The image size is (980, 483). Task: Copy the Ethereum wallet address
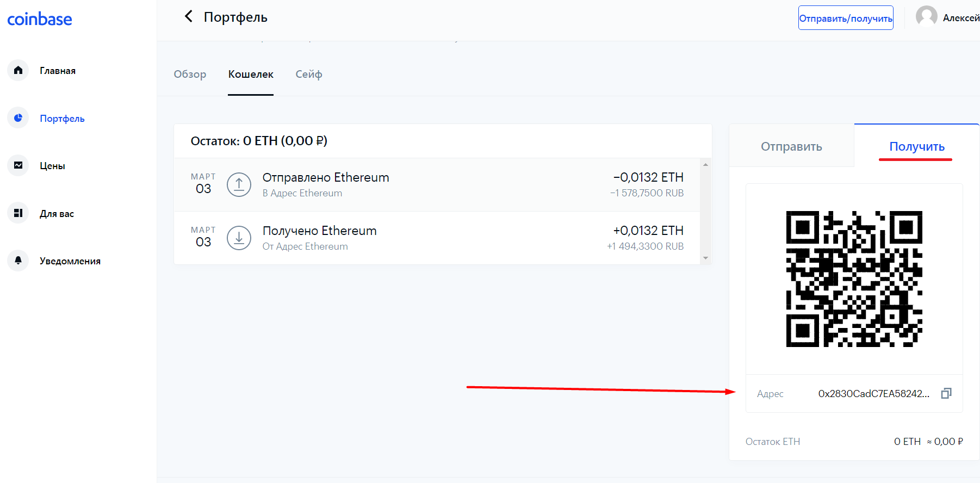(x=946, y=393)
